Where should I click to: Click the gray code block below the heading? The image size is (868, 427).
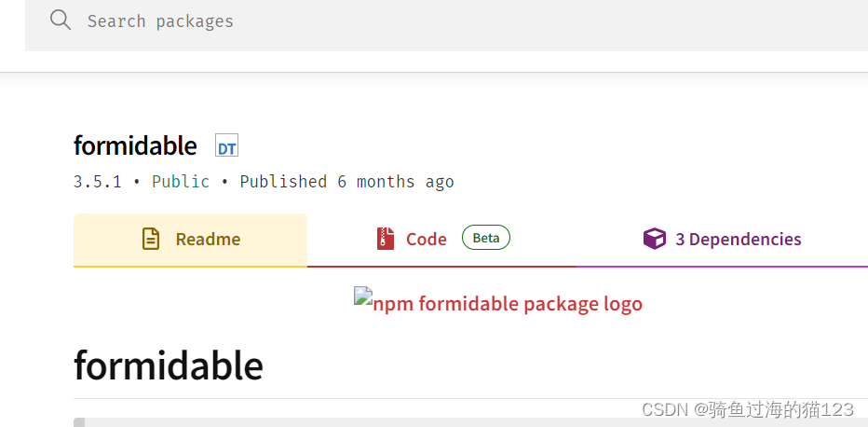point(373,422)
